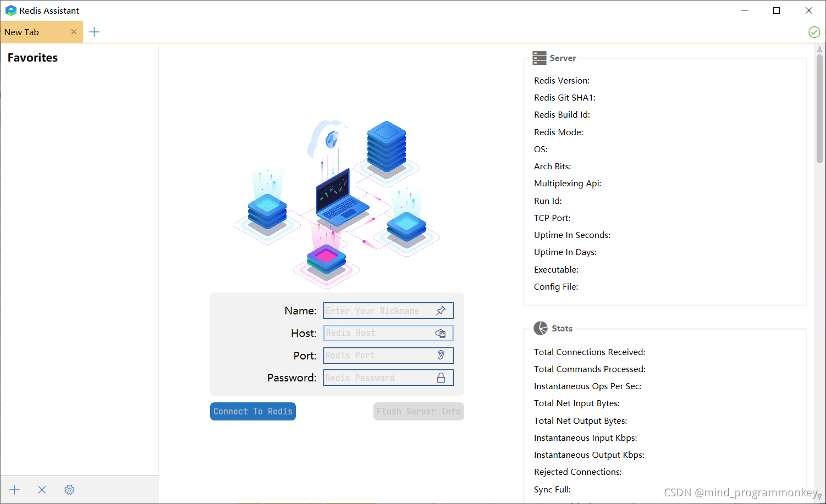Click the 'Total Net Input Bytes:' label
Screen dimensions: 826x504
tap(577, 403)
